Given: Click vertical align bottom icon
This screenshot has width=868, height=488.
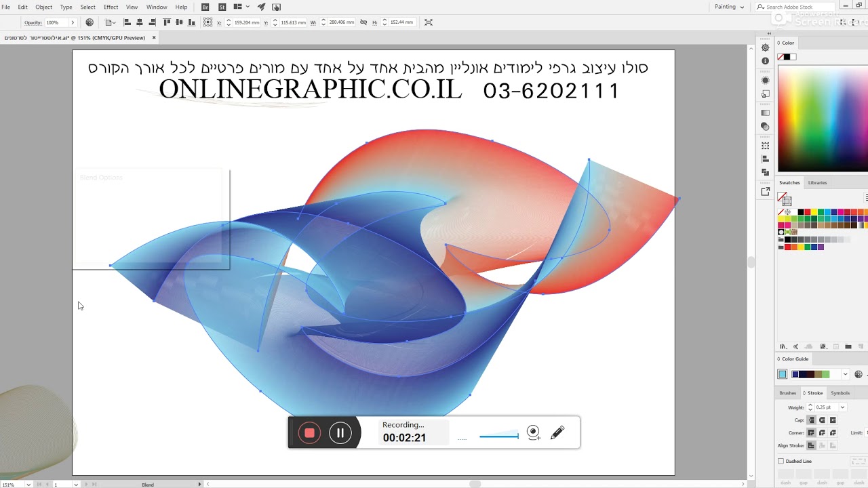Looking at the screenshot, I should (x=191, y=22).
